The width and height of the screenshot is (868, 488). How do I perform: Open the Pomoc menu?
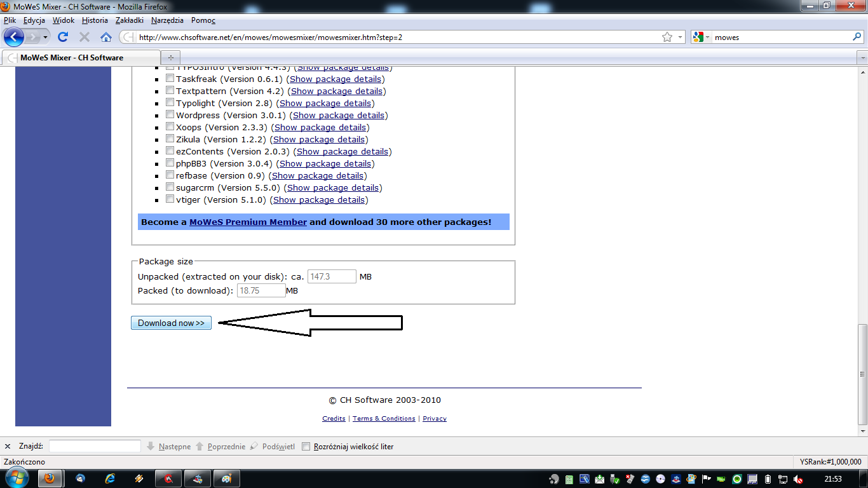tap(203, 20)
